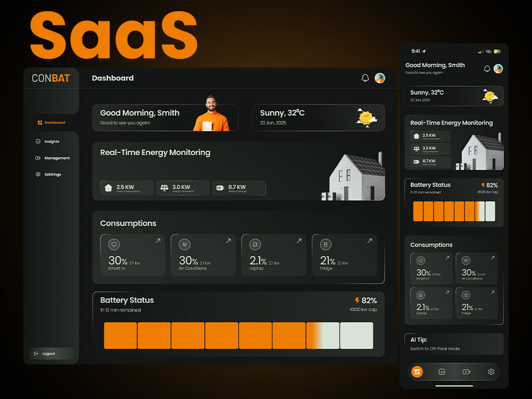The height and width of the screenshot is (399, 532).
Task: Click the Logout button in sidebar
Action: pos(51,354)
